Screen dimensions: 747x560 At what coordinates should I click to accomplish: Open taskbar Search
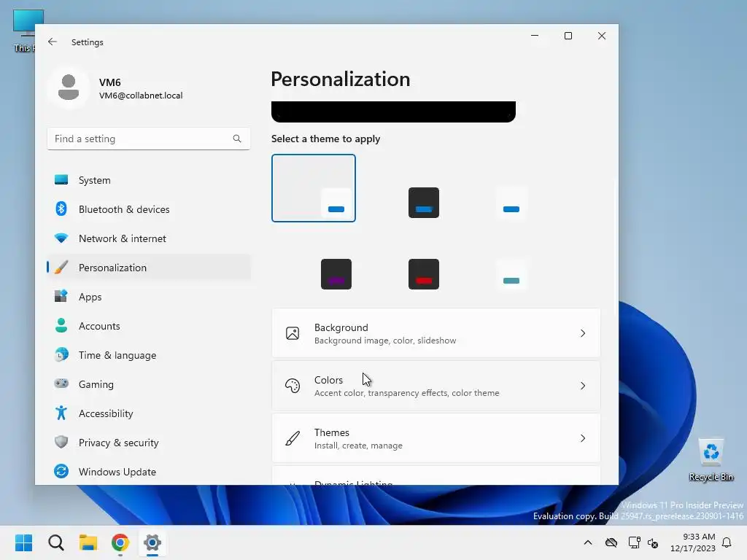coord(55,542)
